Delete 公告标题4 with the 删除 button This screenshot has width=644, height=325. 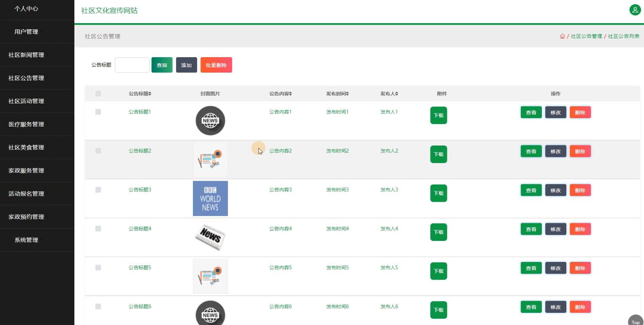coord(580,229)
